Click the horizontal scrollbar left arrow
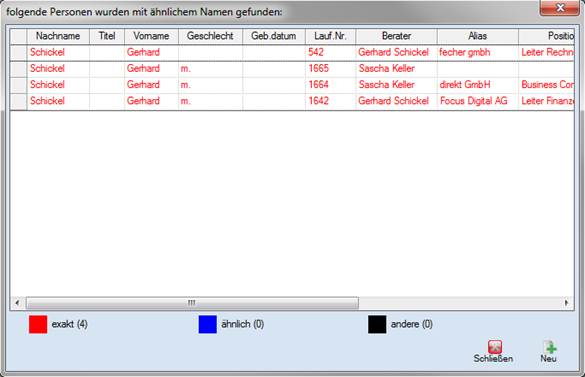 pos(17,303)
